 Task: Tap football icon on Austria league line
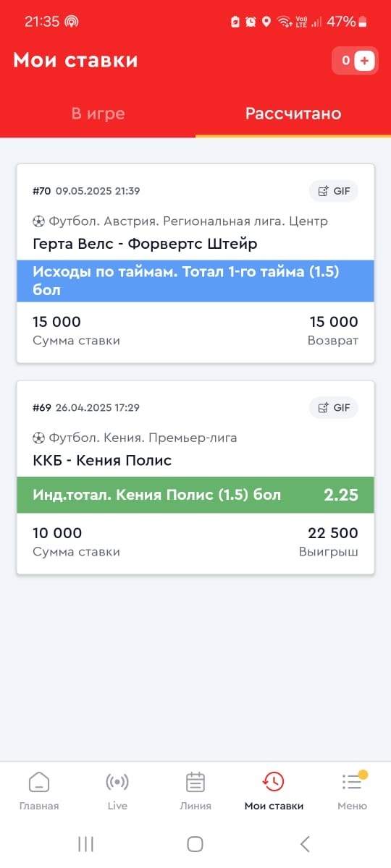tap(39, 221)
